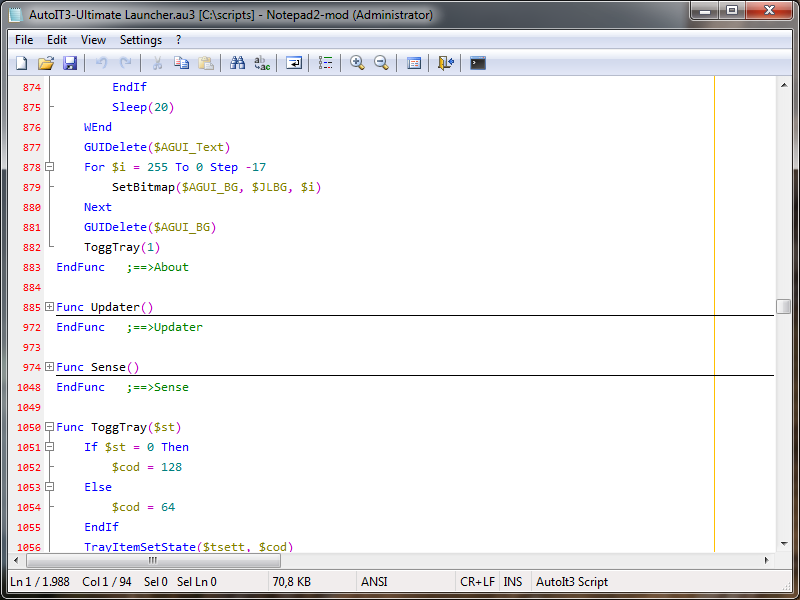800x600 pixels.
Task: Click the vertical scrollbar thumb
Action: 783,306
